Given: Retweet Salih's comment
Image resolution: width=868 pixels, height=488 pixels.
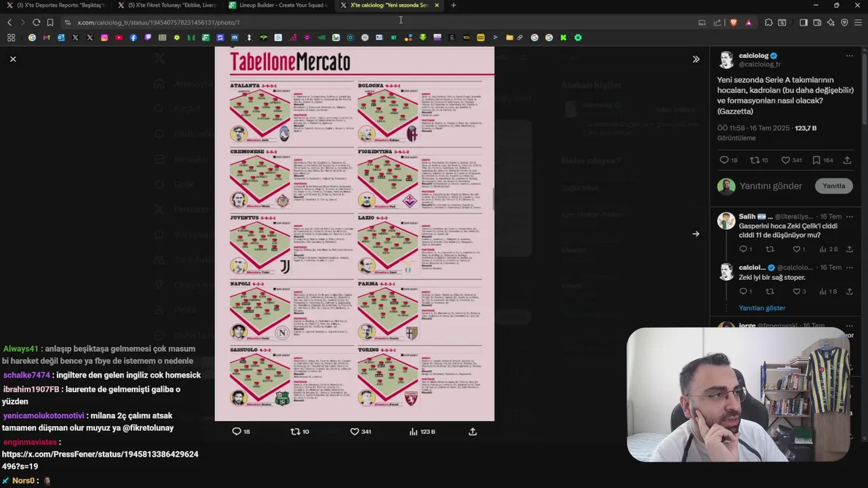Looking at the screenshot, I should (x=770, y=249).
